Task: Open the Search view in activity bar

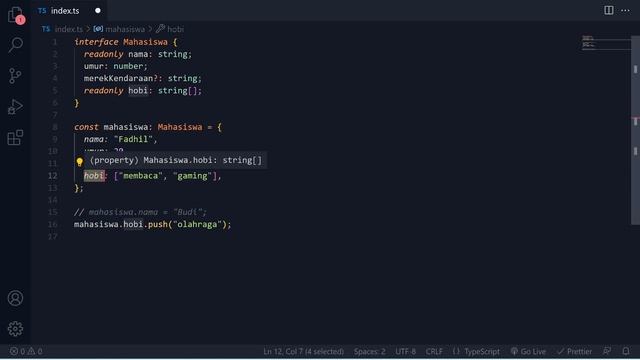Action: pos(16,44)
